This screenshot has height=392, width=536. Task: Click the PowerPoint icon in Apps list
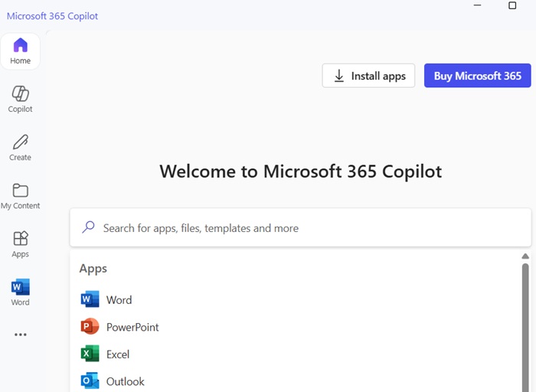90,327
